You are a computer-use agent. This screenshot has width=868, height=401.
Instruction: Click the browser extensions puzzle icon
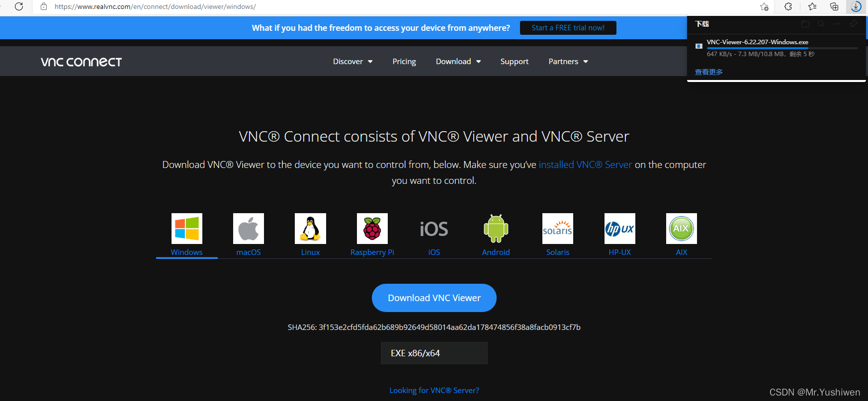[788, 6]
